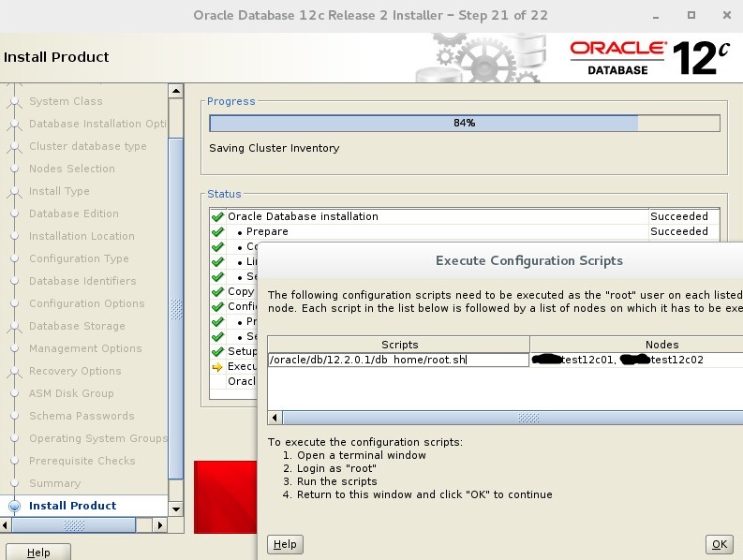Click the green checkmark beside the Copy row
This screenshot has width=743, height=560.
[217, 292]
